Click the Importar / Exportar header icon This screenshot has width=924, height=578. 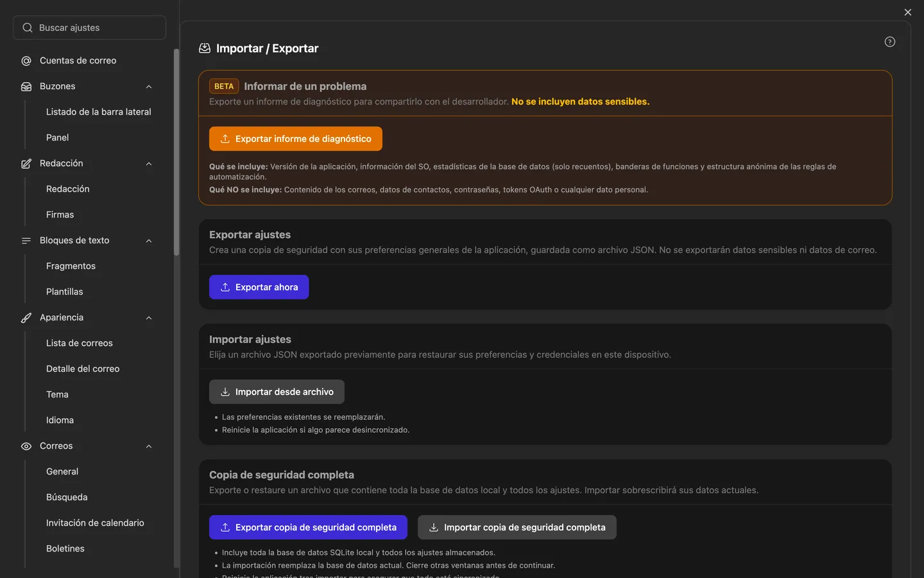[x=205, y=48]
